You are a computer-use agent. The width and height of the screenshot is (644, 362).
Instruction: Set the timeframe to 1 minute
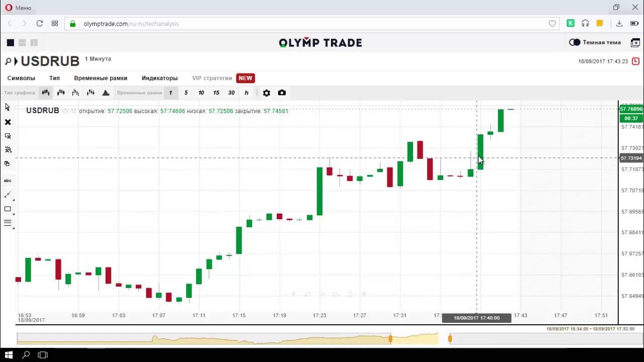point(171,93)
